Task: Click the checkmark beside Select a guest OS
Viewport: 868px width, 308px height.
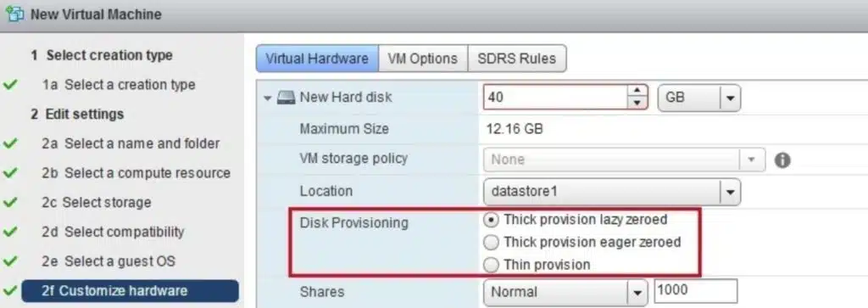Action: pyautogui.click(x=10, y=260)
